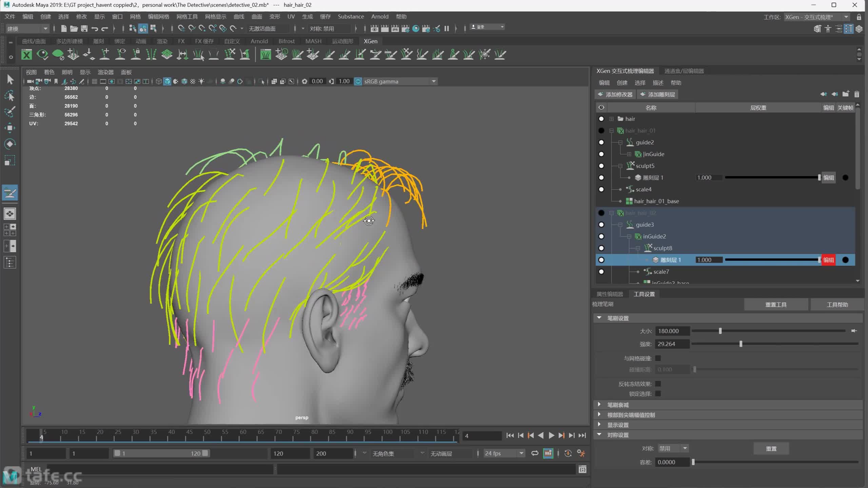Toggle visibility of scale4 modifier
Image resolution: width=868 pixels, height=488 pixels.
pos(601,189)
